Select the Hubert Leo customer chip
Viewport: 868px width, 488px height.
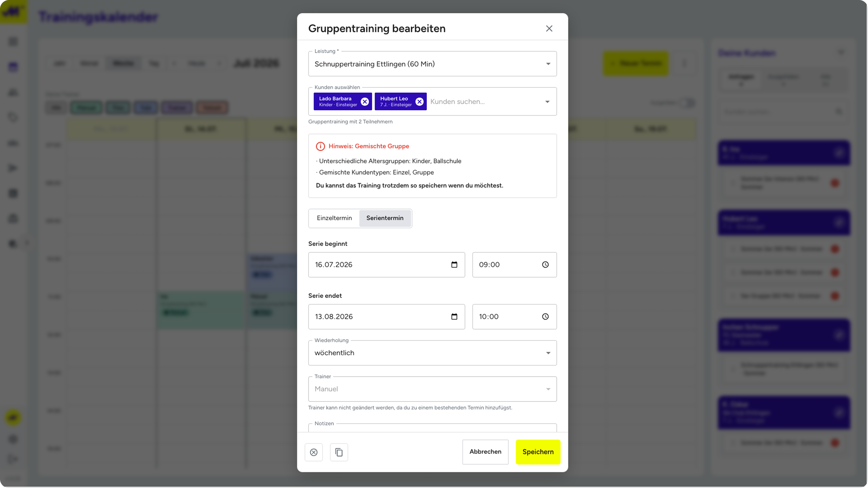[401, 101]
